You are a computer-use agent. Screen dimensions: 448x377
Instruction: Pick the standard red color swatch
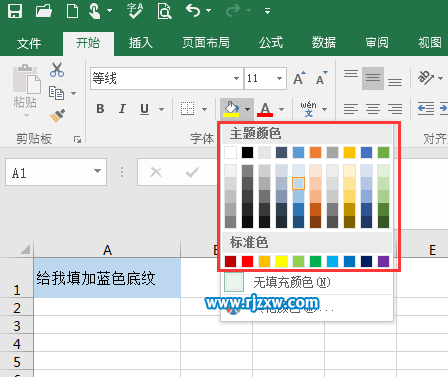[247, 261]
